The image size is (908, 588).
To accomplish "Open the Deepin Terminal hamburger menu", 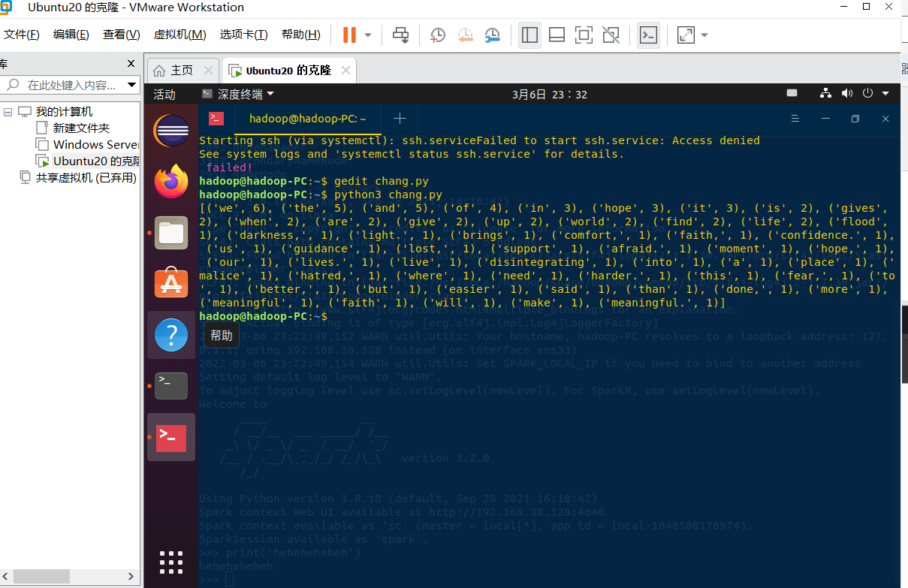I will [x=797, y=119].
